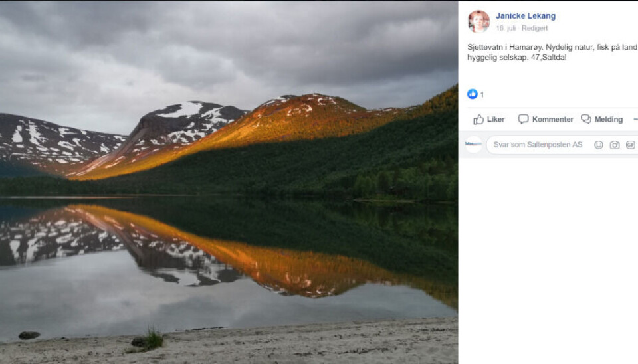The height and width of the screenshot is (364, 638).
Task: Click the Saltenposten AS page avatar
Action: click(x=473, y=144)
